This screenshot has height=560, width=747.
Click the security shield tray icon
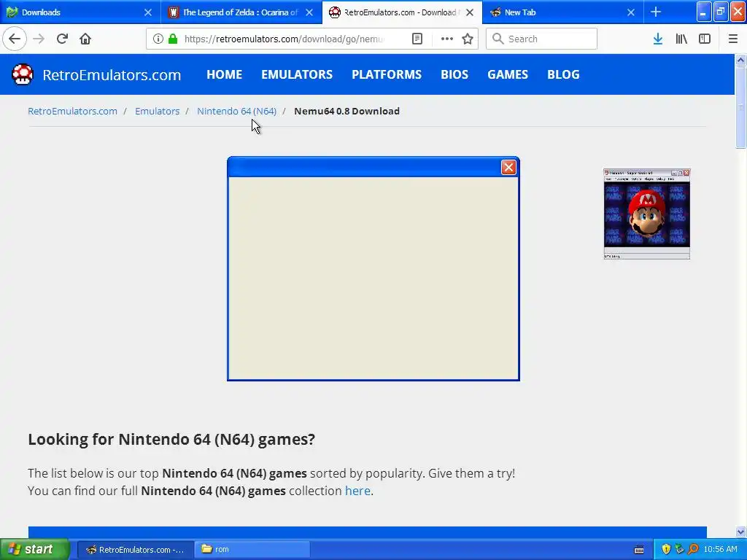(x=666, y=550)
